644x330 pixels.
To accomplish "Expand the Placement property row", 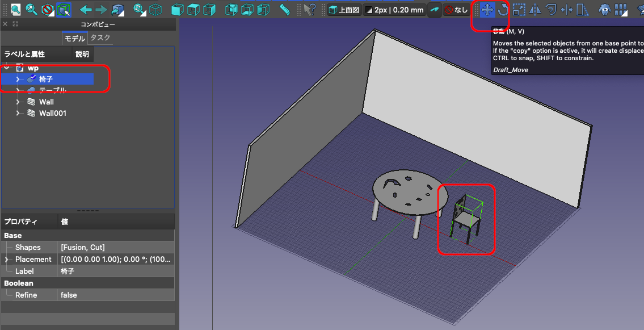I will tap(7, 259).
